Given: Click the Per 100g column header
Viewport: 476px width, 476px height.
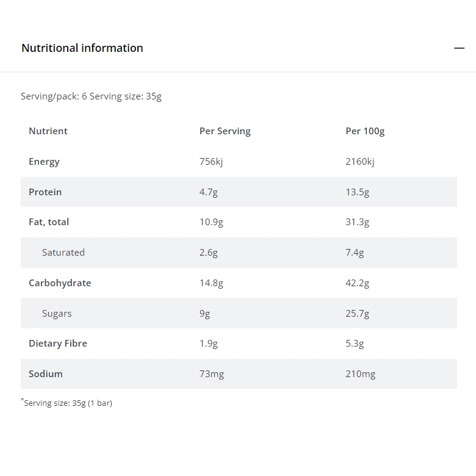Looking at the screenshot, I should point(365,131).
